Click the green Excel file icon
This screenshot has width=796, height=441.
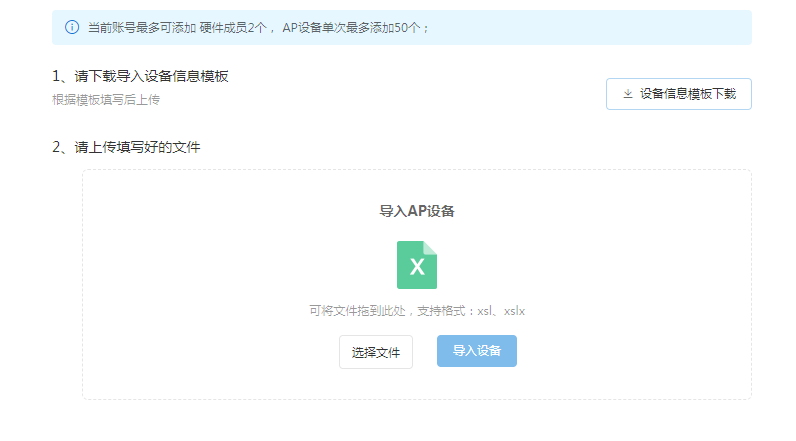click(x=416, y=265)
